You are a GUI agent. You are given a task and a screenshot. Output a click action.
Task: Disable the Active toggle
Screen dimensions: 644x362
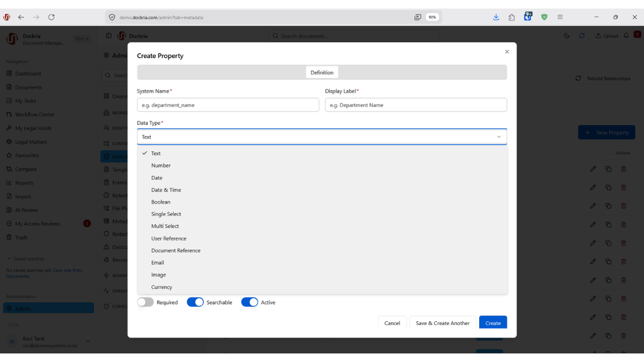pyautogui.click(x=250, y=302)
